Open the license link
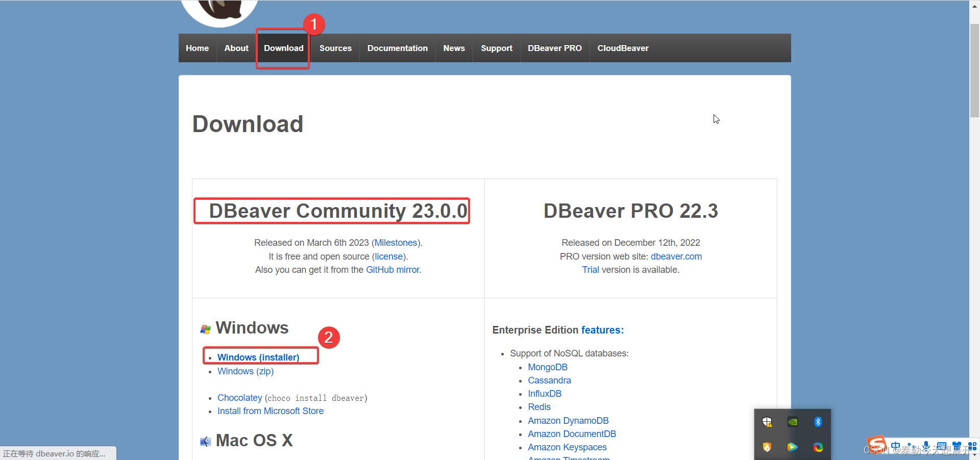 tap(389, 257)
